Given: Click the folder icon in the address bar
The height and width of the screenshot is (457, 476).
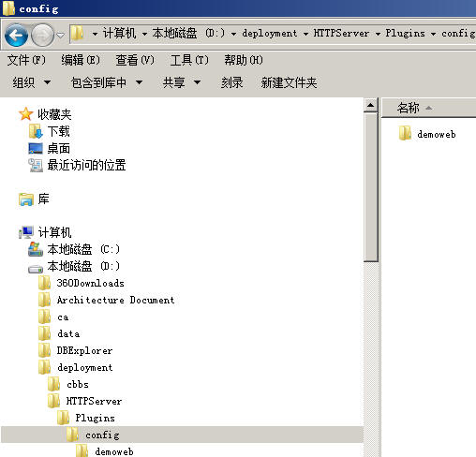Looking at the screenshot, I should click(x=77, y=33).
